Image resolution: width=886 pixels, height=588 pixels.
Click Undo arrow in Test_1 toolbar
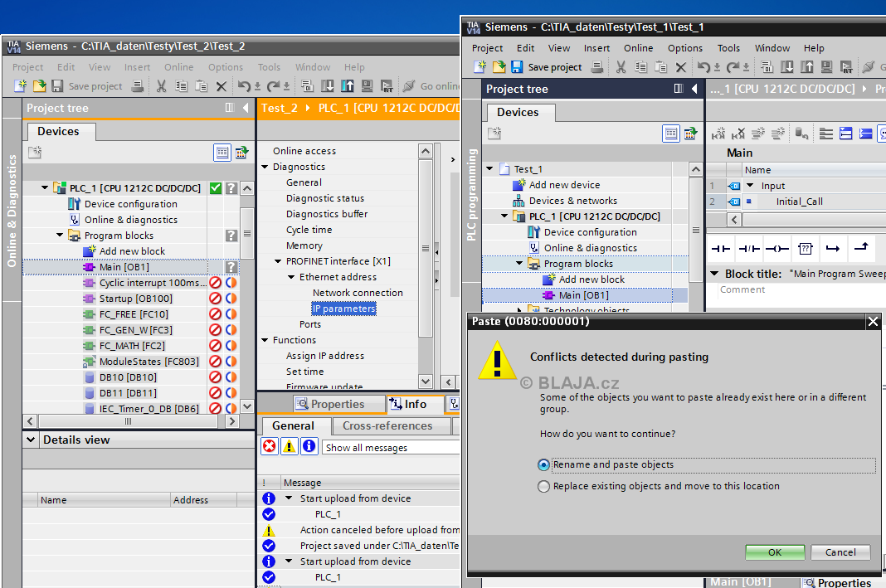coord(703,67)
